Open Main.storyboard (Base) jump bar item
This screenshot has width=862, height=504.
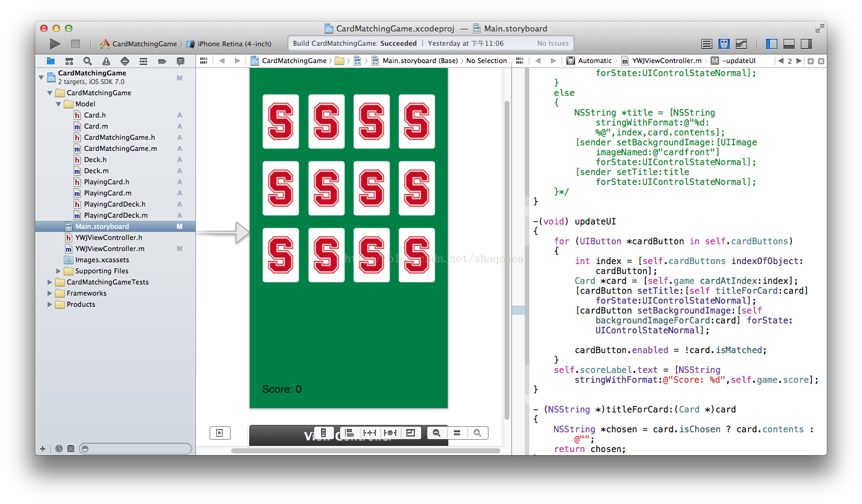(415, 61)
